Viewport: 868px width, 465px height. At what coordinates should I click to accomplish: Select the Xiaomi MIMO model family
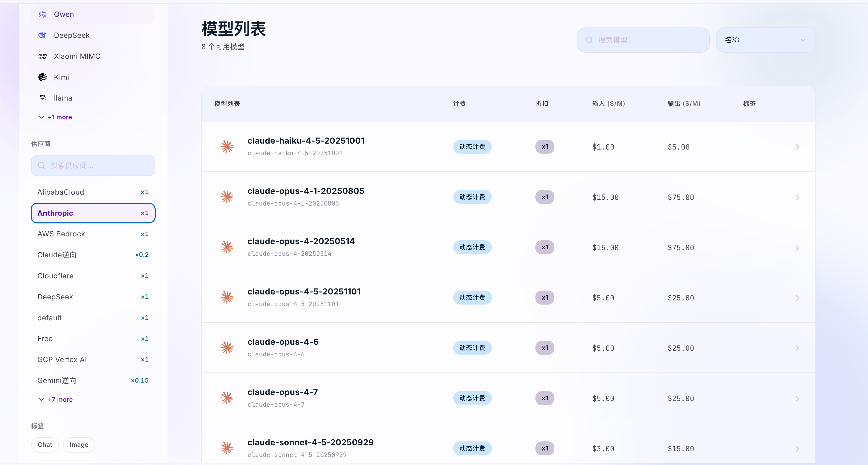click(93, 56)
